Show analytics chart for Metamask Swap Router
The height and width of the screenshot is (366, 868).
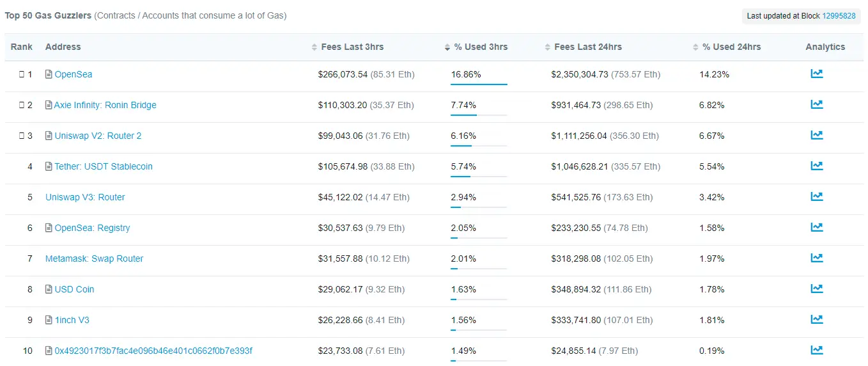click(816, 259)
